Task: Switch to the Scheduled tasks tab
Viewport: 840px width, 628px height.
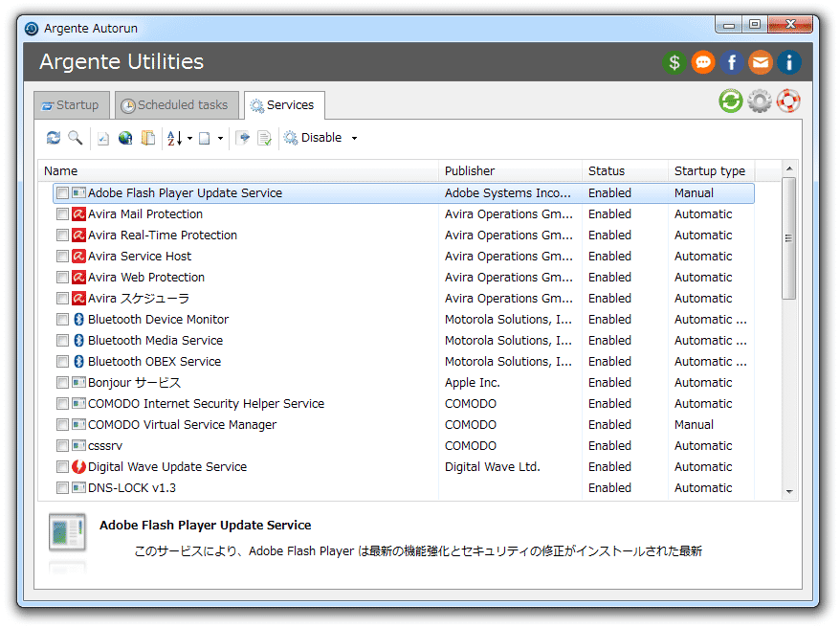Action: (176, 105)
